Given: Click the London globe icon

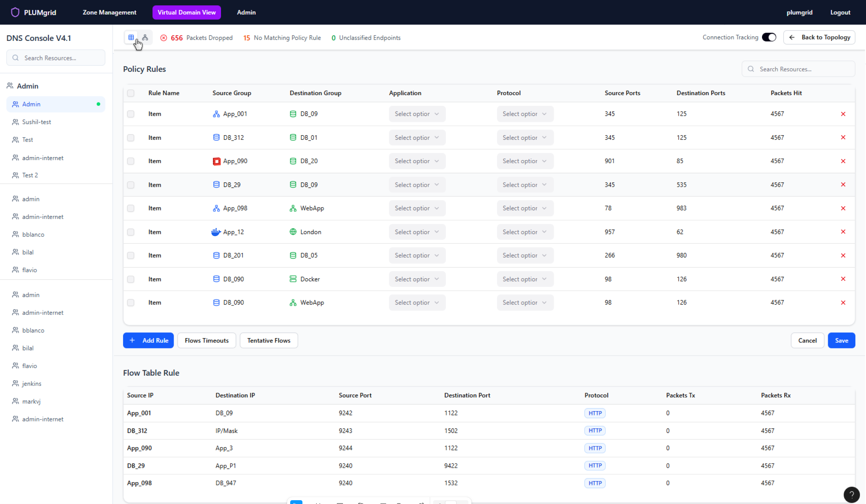Looking at the screenshot, I should [293, 232].
